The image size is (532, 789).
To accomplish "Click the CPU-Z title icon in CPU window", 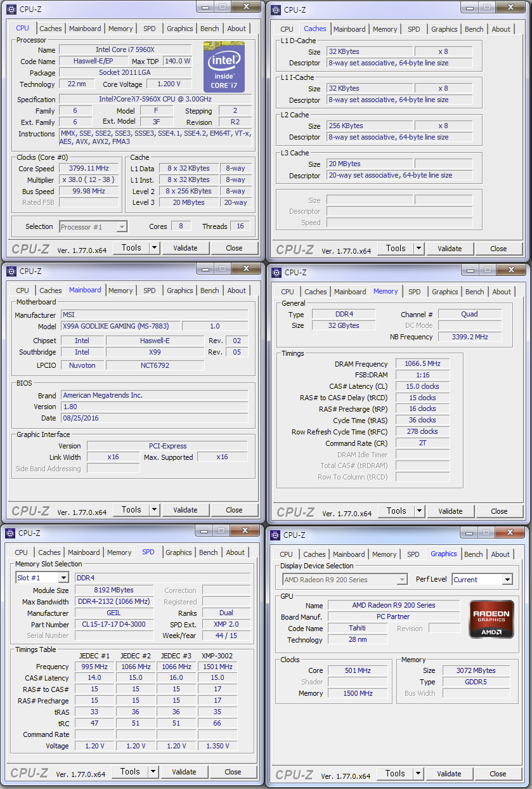I will click(11, 9).
